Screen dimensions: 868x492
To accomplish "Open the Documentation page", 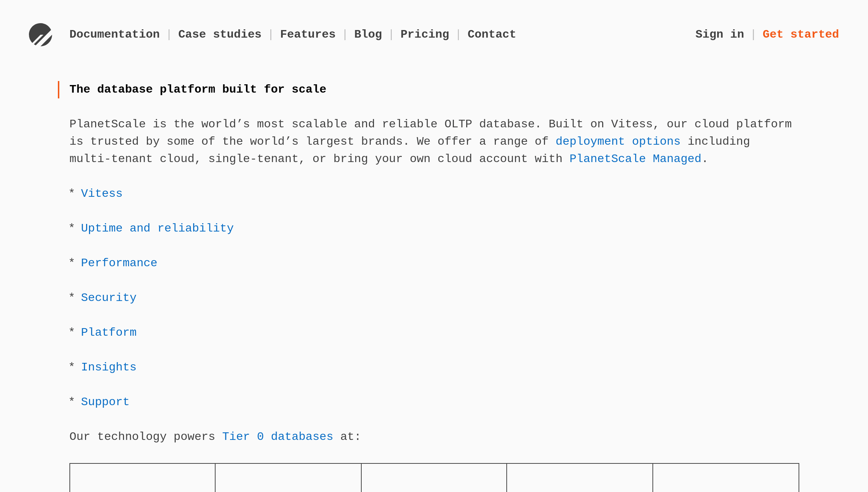I will point(115,34).
